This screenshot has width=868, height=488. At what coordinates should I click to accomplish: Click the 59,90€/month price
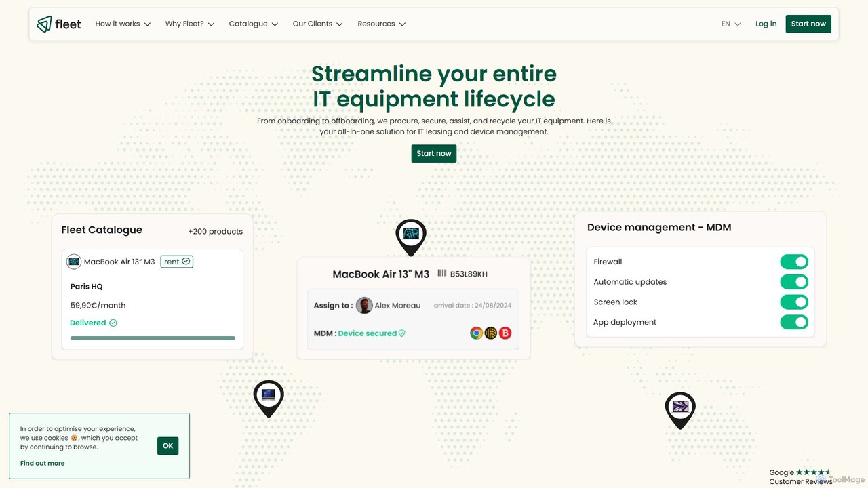[x=98, y=305]
